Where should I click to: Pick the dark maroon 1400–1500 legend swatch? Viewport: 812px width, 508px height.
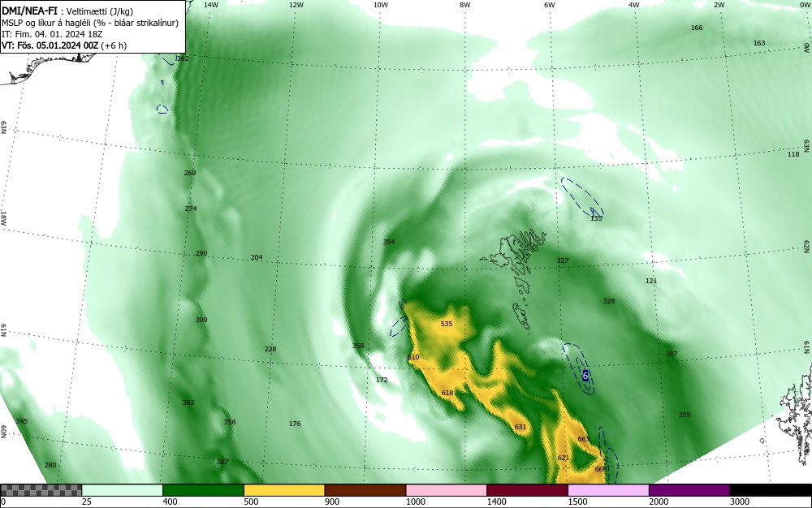tap(527, 490)
